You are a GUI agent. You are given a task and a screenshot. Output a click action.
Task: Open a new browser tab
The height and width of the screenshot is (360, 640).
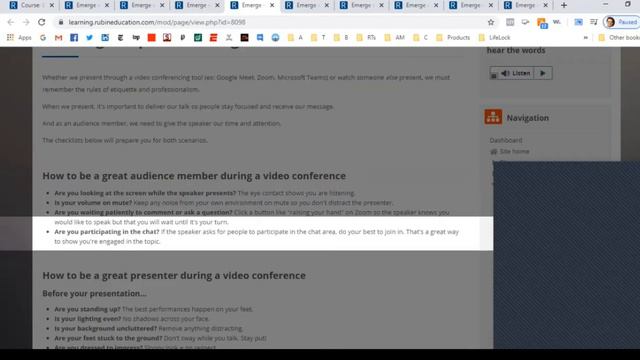point(564,5)
